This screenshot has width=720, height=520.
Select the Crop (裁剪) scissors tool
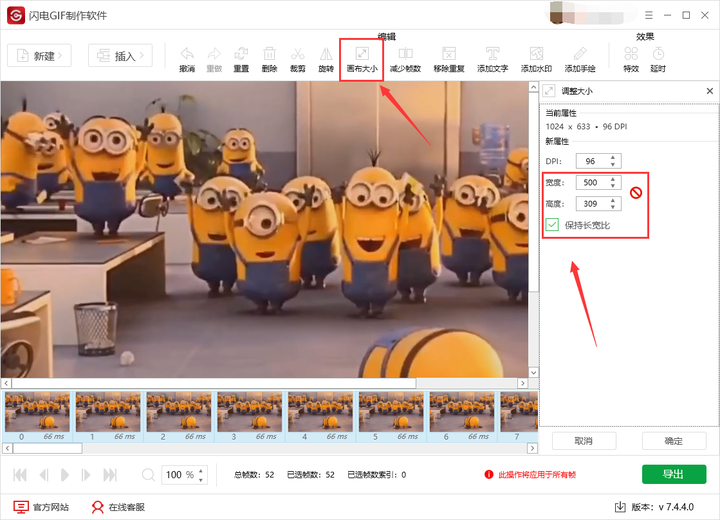tap(298, 59)
